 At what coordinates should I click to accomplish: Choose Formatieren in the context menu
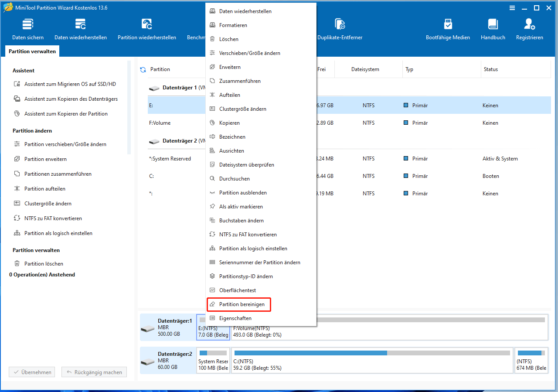pyautogui.click(x=233, y=25)
